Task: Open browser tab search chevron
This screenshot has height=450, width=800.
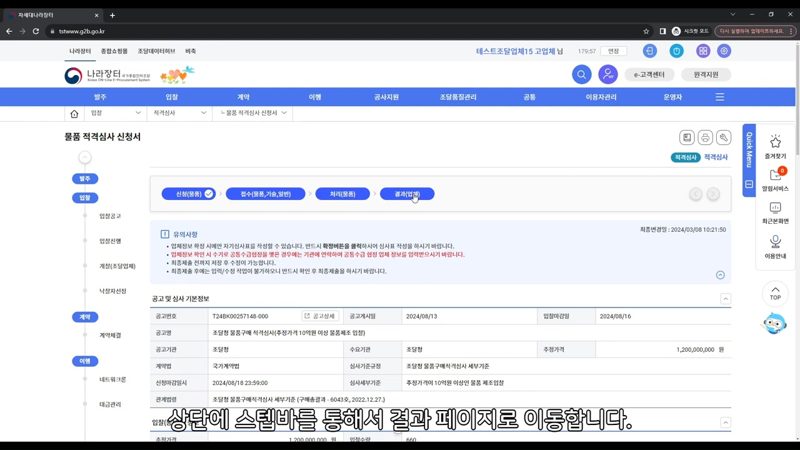Action: 733,14
